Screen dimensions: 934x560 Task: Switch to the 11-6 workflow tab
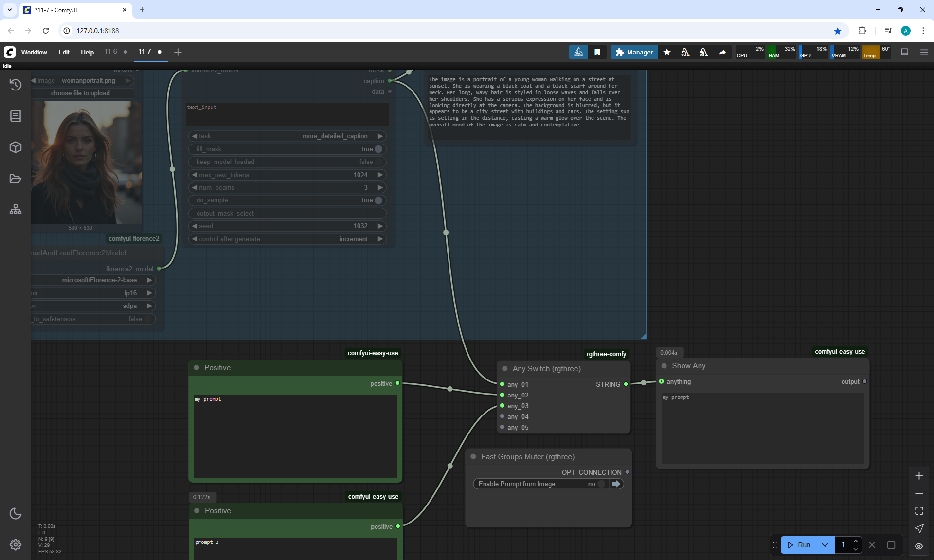pos(111,52)
